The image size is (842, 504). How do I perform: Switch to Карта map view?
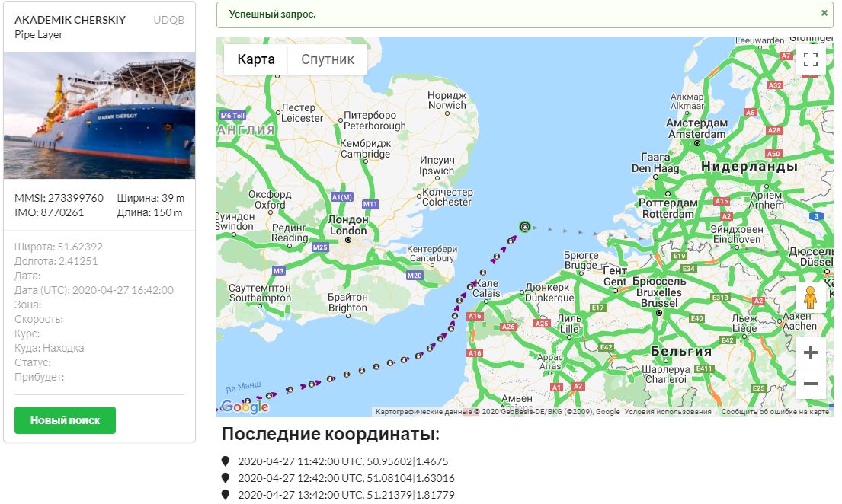[255, 59]
